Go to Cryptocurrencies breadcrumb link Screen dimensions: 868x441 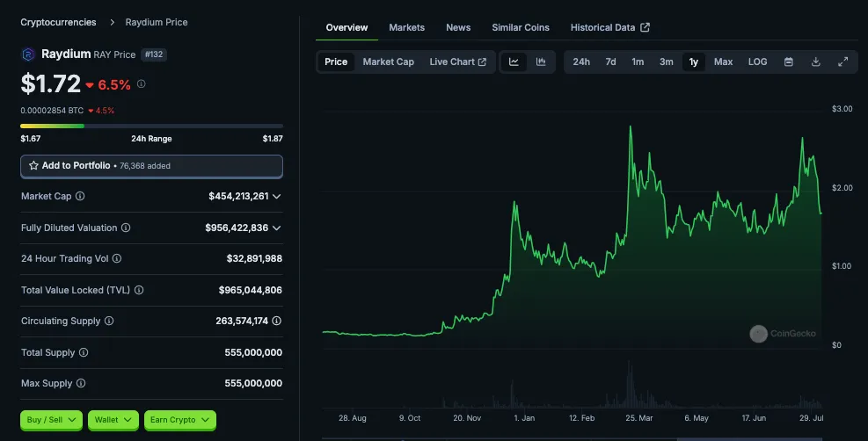coord(58,23)
